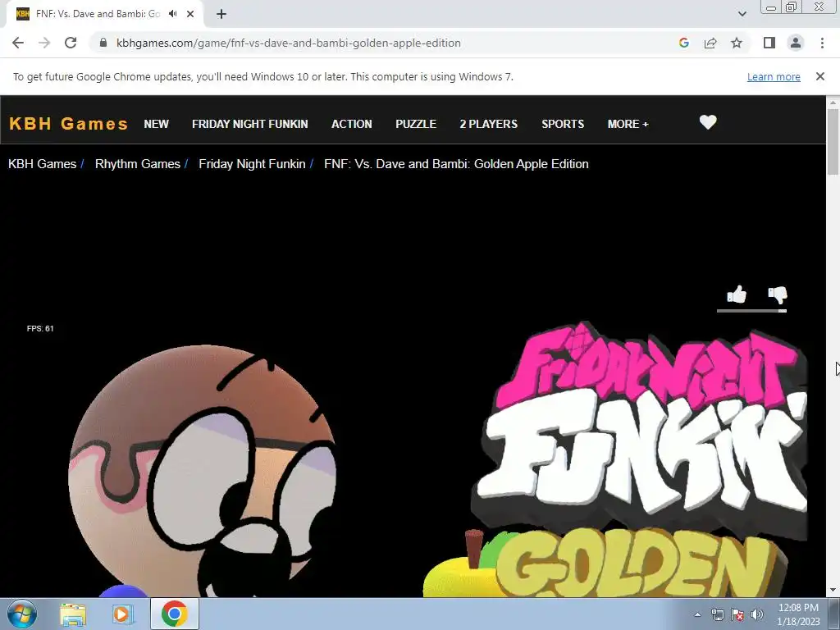This screenshot has width=840, height=630.
Task: Click the scrollbar down arrow
Action: coord(833,591)
